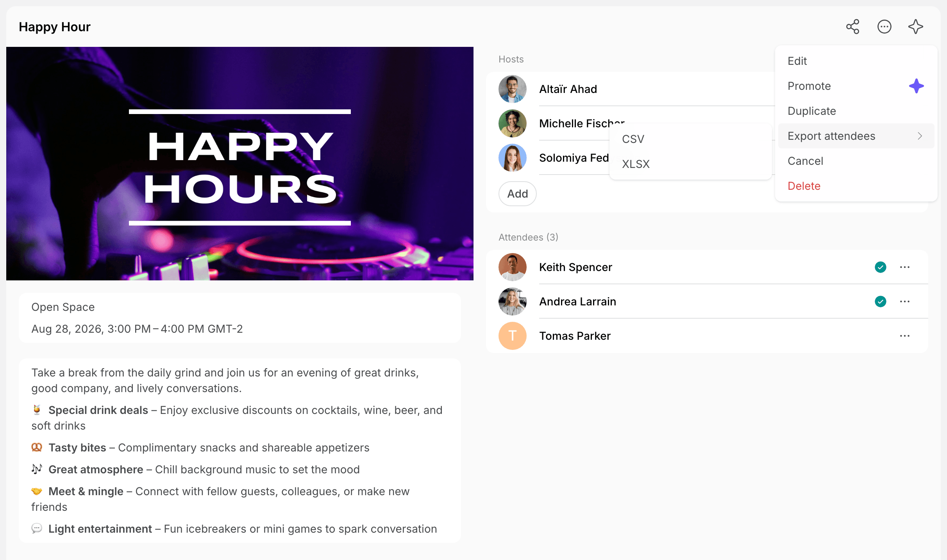Select the red Delete option
This screenshot has width=947, height=560.
[x=856, y=186]
